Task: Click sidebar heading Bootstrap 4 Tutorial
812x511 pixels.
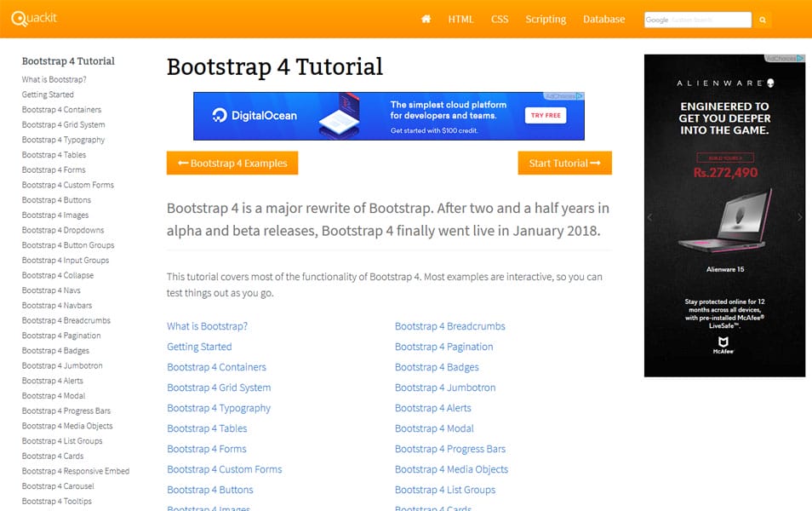Action: coord(68,61)
